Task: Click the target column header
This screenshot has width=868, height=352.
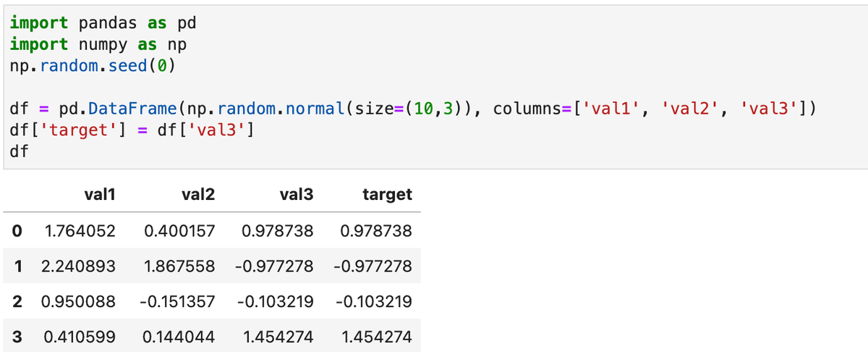Action: coord(387,194)
